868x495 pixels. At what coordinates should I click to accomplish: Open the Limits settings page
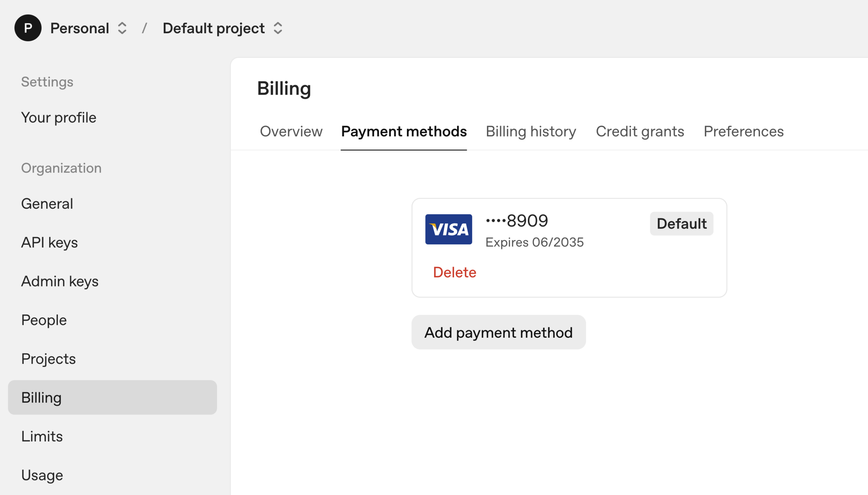click(x=42, y=436)
